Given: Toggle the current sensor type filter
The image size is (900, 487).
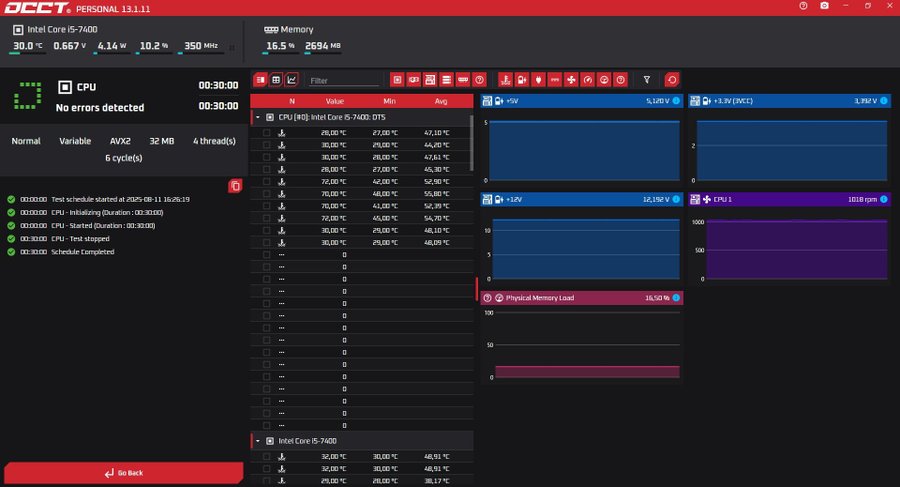Looking at the screenshot, I should (x=554, y=80).
